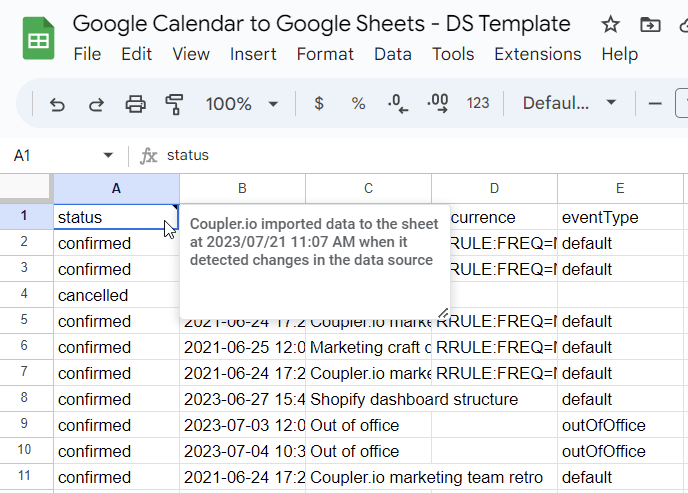
Task: Select 2023-06-27 date cell in row 8
Action: click(242, 399)
